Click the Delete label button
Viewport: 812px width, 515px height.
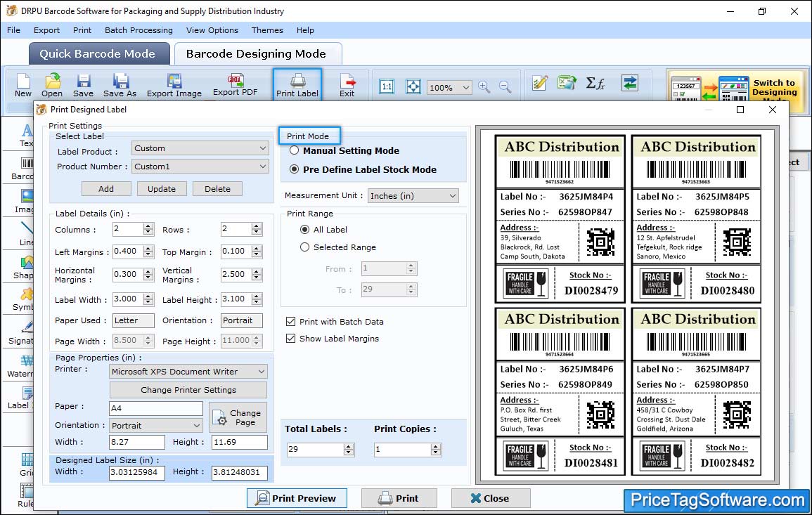(217, 189)
